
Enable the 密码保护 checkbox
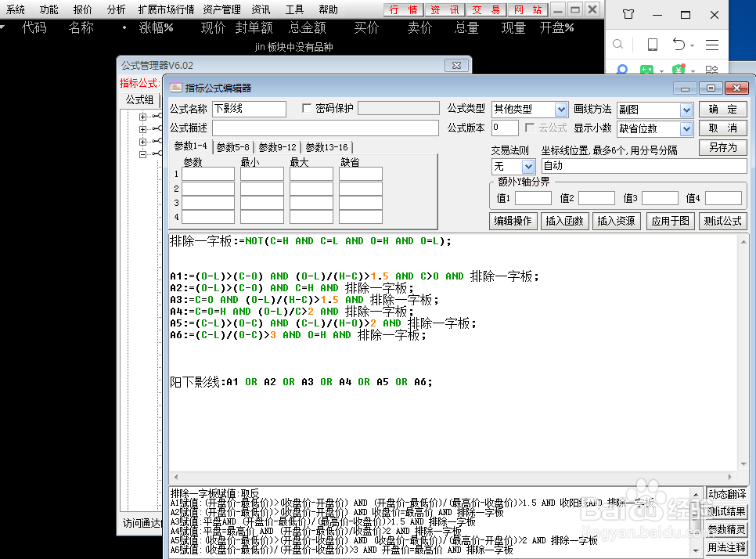(307, 109)
